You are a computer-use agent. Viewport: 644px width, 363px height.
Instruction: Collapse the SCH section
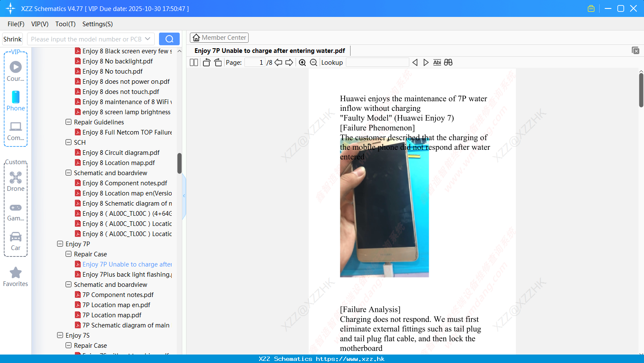(68, 142)
